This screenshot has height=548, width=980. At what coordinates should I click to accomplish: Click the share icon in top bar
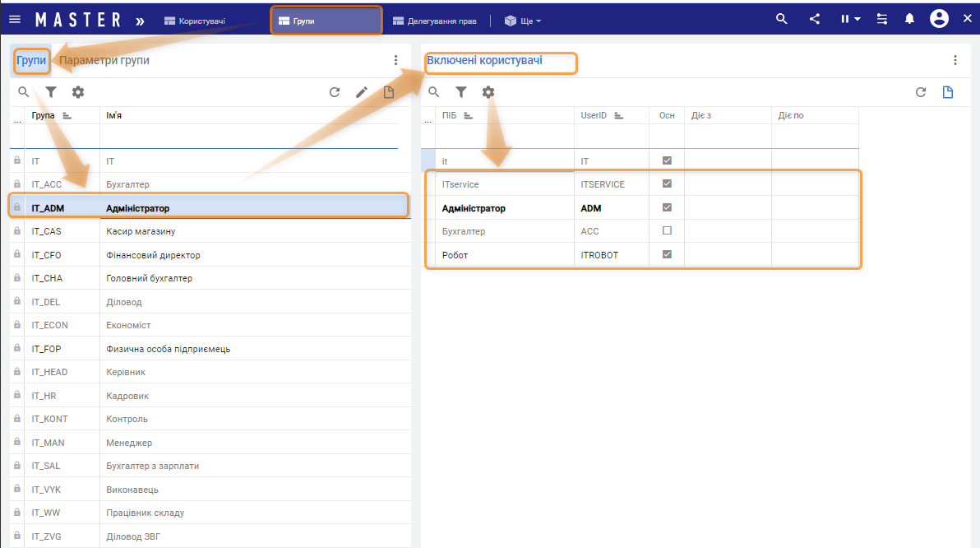[815, 20]
